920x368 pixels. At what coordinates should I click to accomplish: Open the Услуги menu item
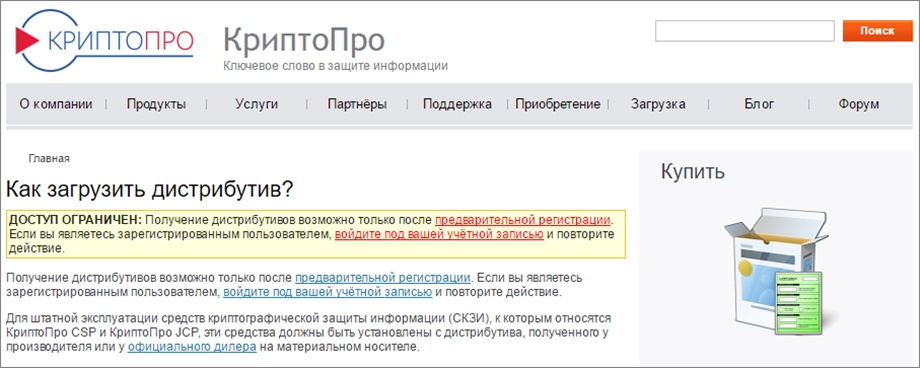click(256, 104)
